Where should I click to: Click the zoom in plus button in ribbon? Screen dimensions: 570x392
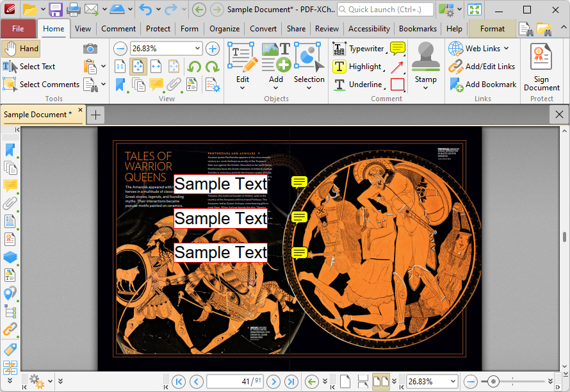click(213, 49)
